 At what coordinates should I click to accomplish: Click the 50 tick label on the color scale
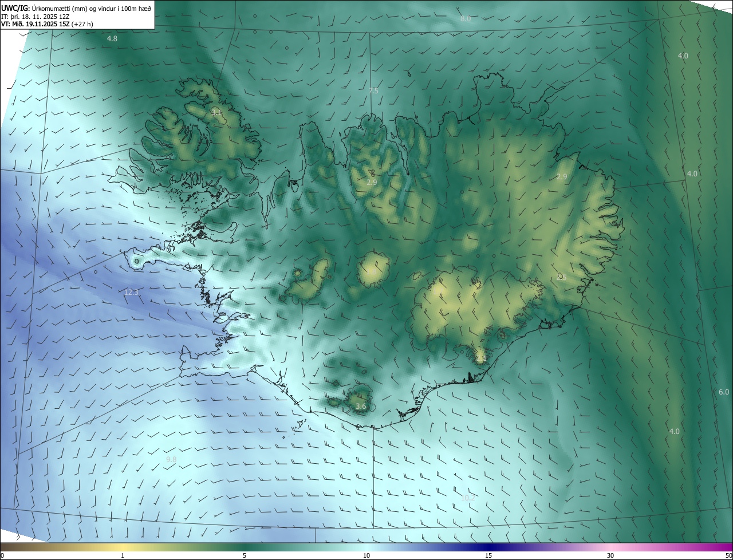click(728, 556)
